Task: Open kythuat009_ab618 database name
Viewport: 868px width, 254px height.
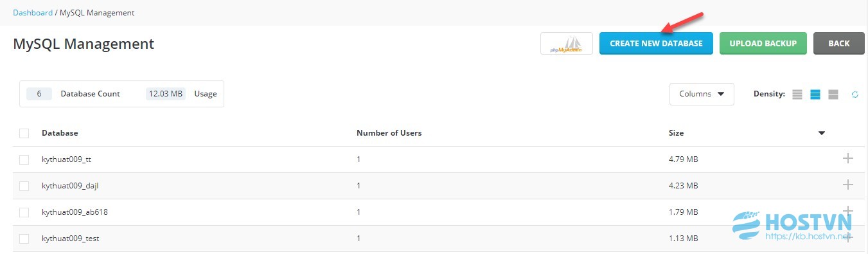Action: [x=70, y=212]
